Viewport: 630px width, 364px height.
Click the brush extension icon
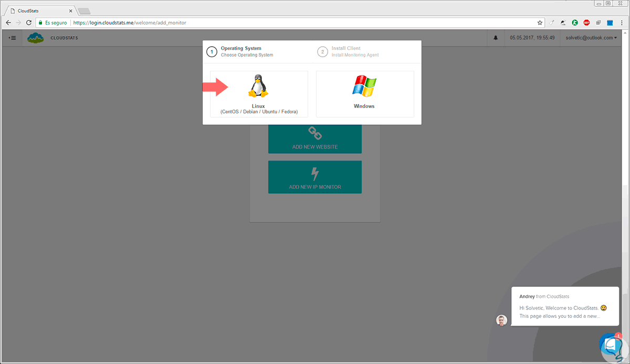click(x=552, y=23)
